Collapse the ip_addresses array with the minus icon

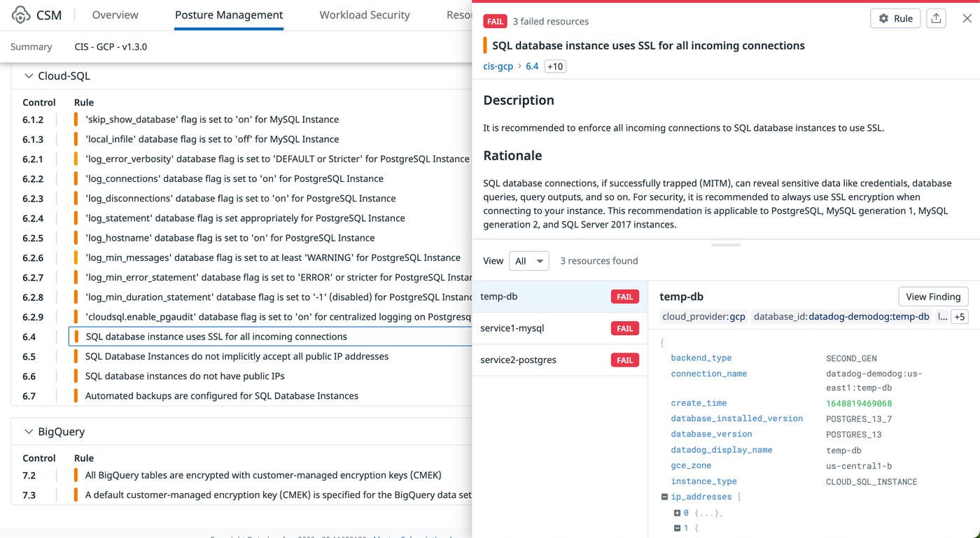[x=664, y=497]
